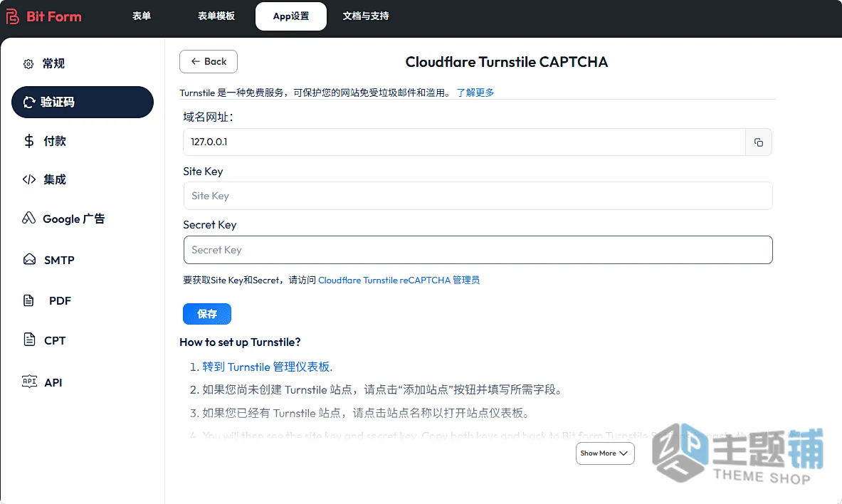Click the refresh icon beside 验证码
Screen dimensions: 842x504
point(29,102)
